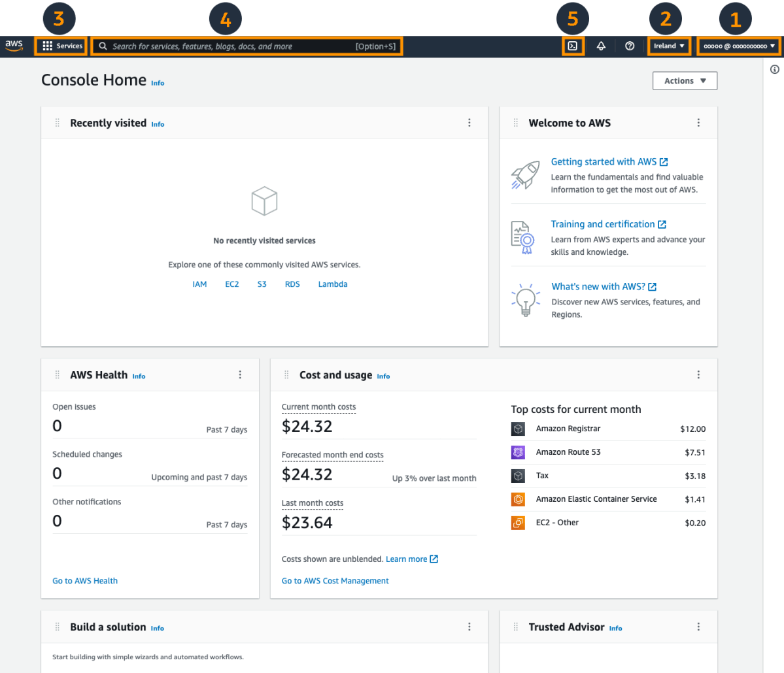Click the help question mark icon
The image size is (784, 673).
click(x=630, y=46)
